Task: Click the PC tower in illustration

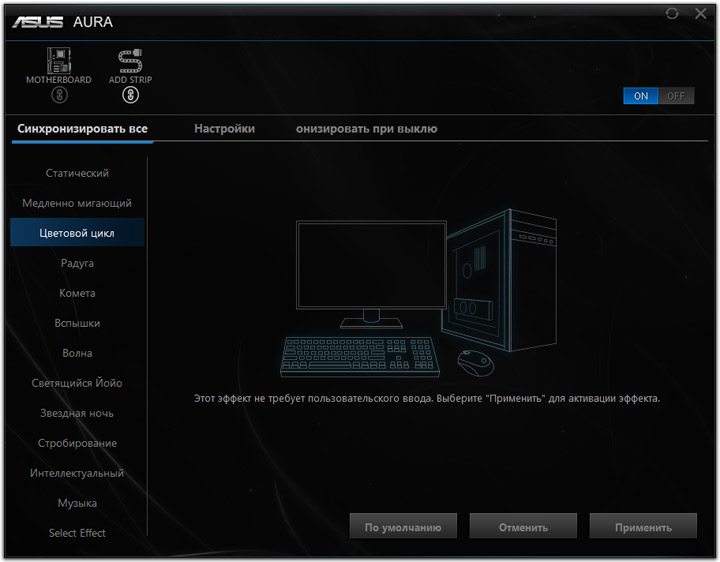Action: click(499, 280)
